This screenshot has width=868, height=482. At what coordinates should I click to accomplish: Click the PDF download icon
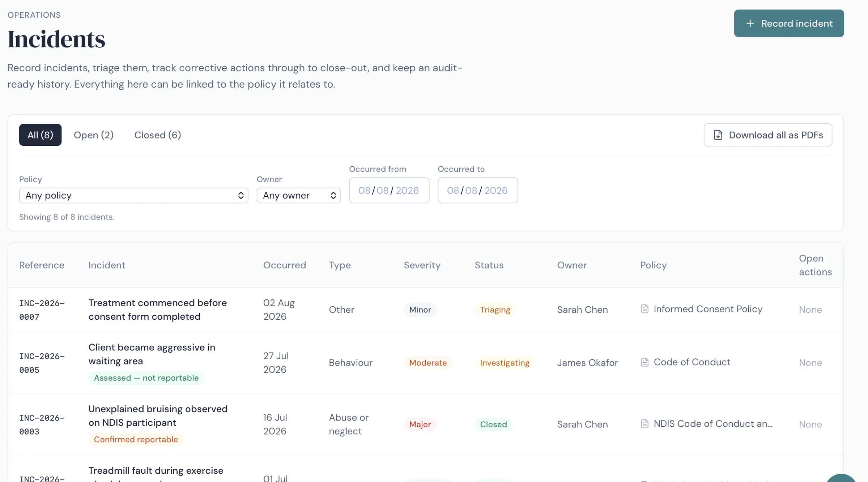[x=718, y=135]
